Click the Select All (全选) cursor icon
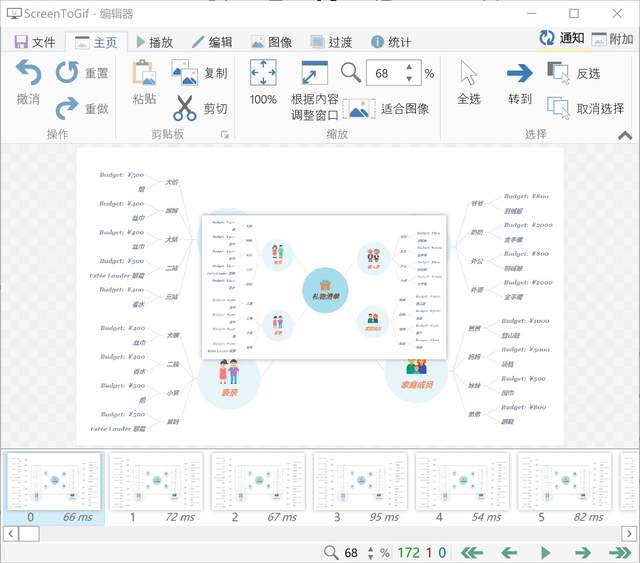The width and height of the screenshot is (640, 563). coord(469,73)
